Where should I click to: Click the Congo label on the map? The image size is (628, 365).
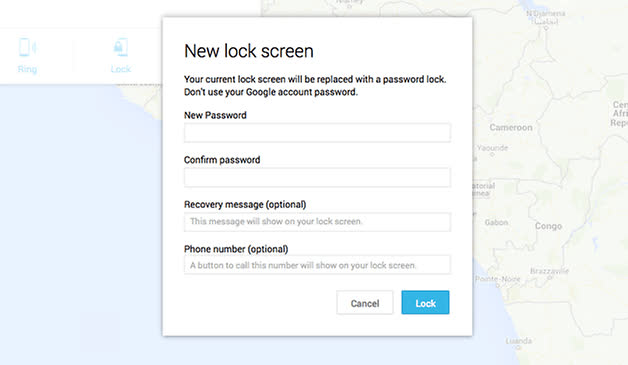548,226
